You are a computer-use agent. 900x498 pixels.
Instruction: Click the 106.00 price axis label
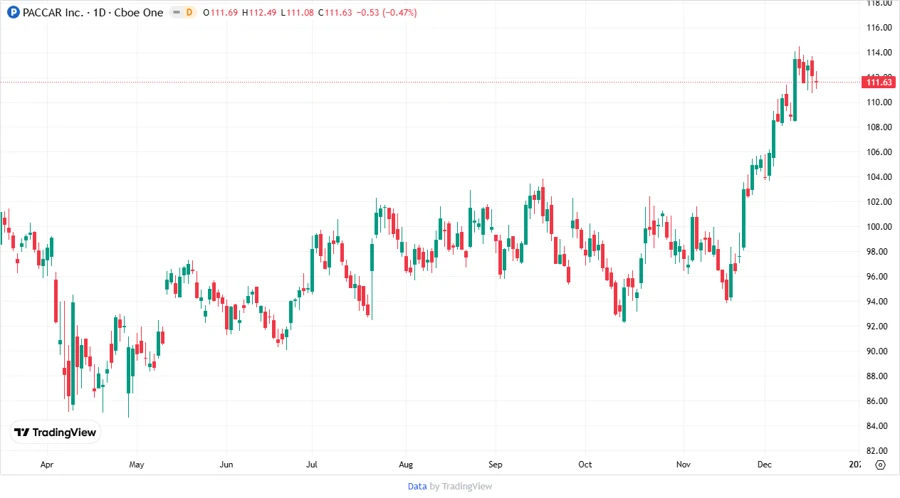tap(879, 152)
